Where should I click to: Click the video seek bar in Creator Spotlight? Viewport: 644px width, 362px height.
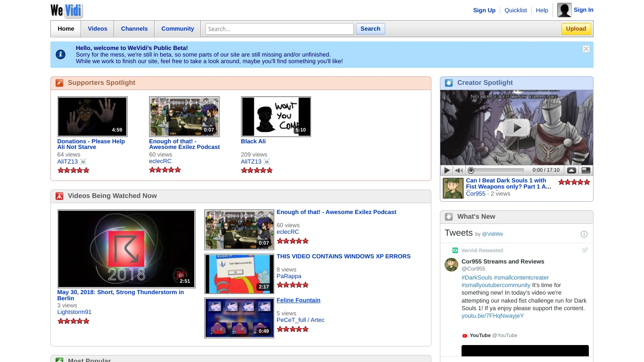(495, 170)
